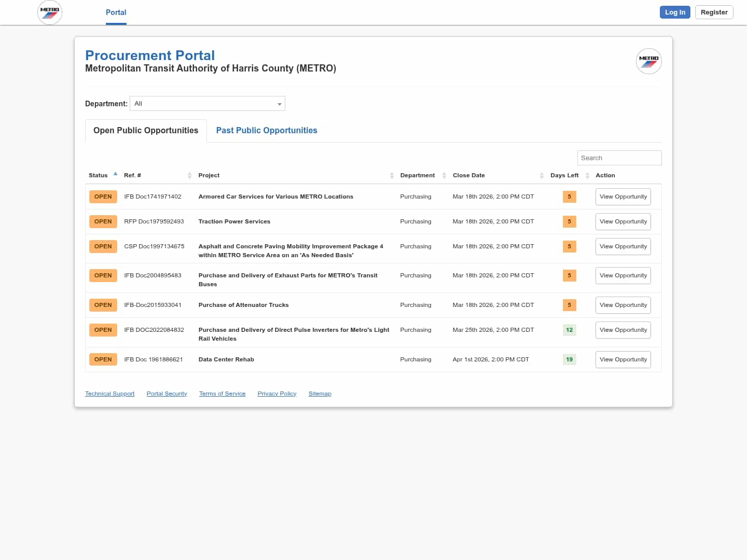Click the METRO logo in top navigation
This screenshot has height=560, width=747.
pos(50,12)
